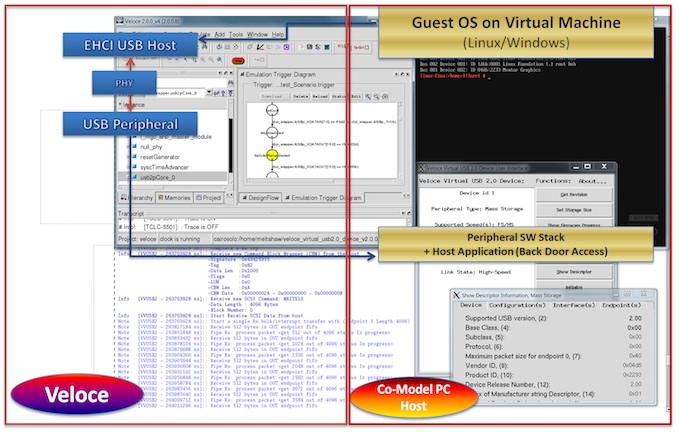The width and height of the screenshot is (680, 432).
Task: Open the Tools menu in Veloce
Action: [235, 34]
